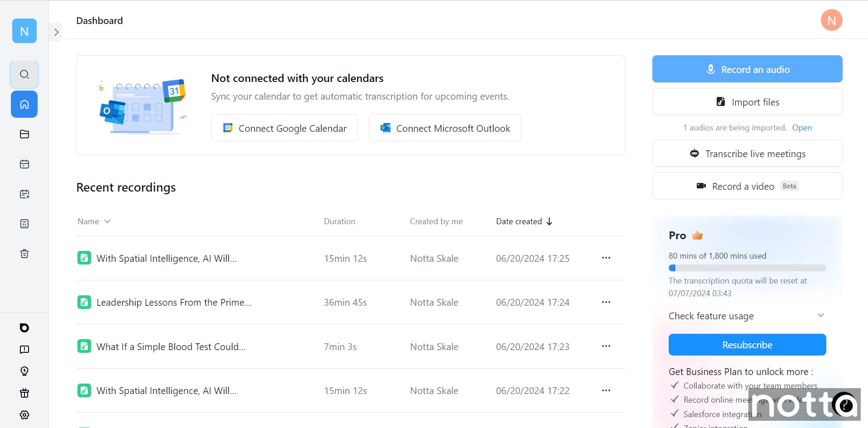Open the notes list sidebar icon
This screenshot has height=428, width=868.
(x=24, y=224)
